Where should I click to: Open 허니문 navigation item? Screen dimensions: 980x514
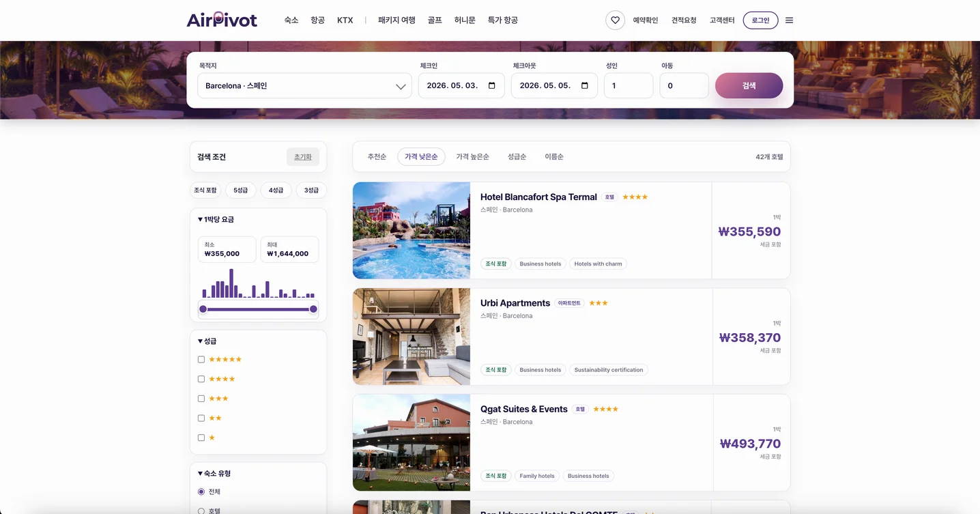tap(465, 20)
